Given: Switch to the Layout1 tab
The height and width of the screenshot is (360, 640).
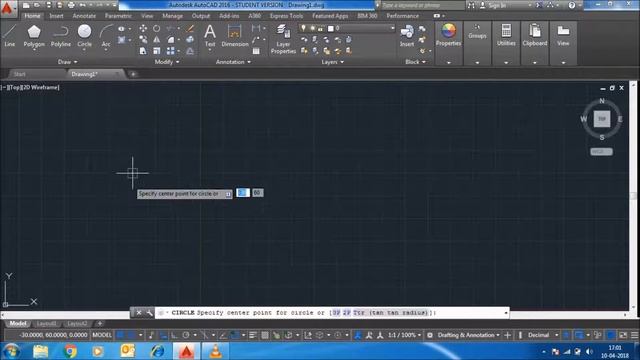Looking at the screenshot, I should coord(47,324).
